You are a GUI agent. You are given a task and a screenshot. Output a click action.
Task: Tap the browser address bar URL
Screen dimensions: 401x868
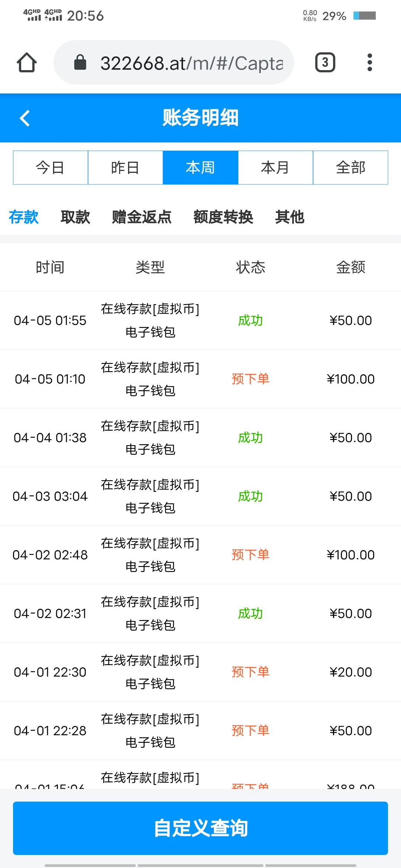(192, 63)
